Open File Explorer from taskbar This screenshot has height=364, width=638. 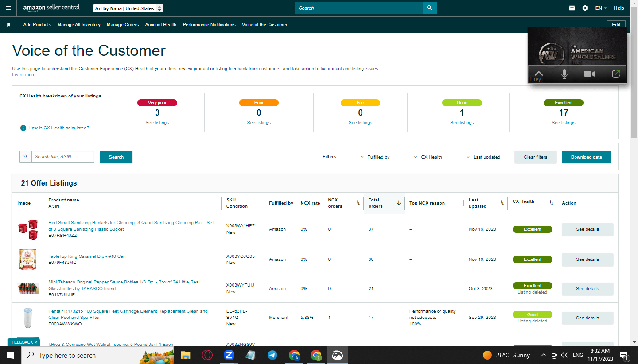click(x=185, y=355)
